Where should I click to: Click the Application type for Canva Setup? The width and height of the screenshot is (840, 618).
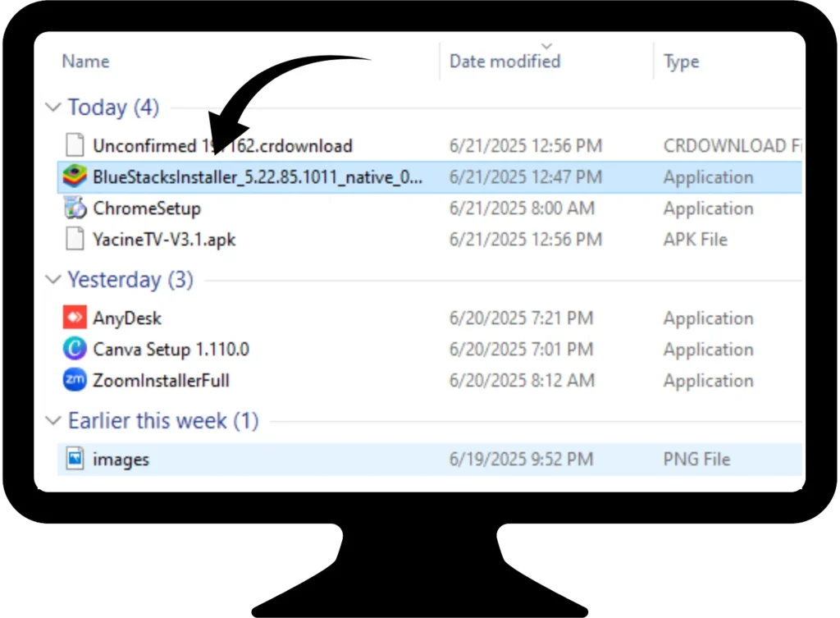click(x=708, y=350)
